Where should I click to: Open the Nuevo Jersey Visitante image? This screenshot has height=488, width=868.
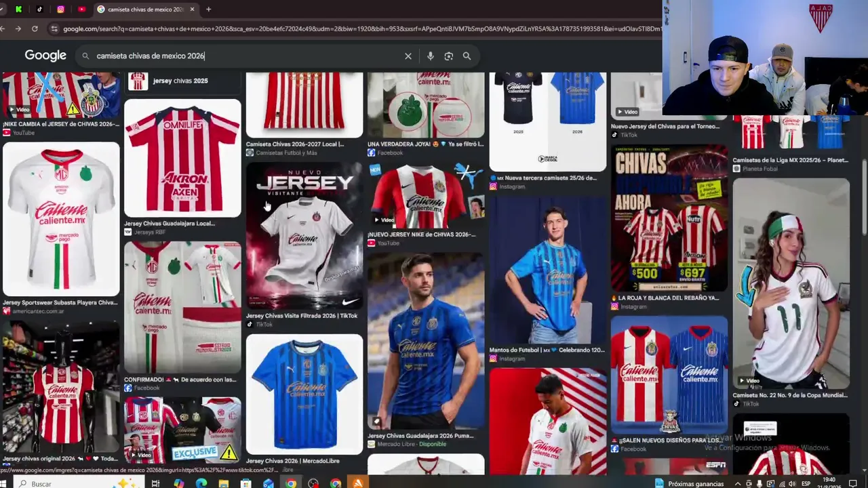[304, 235]
